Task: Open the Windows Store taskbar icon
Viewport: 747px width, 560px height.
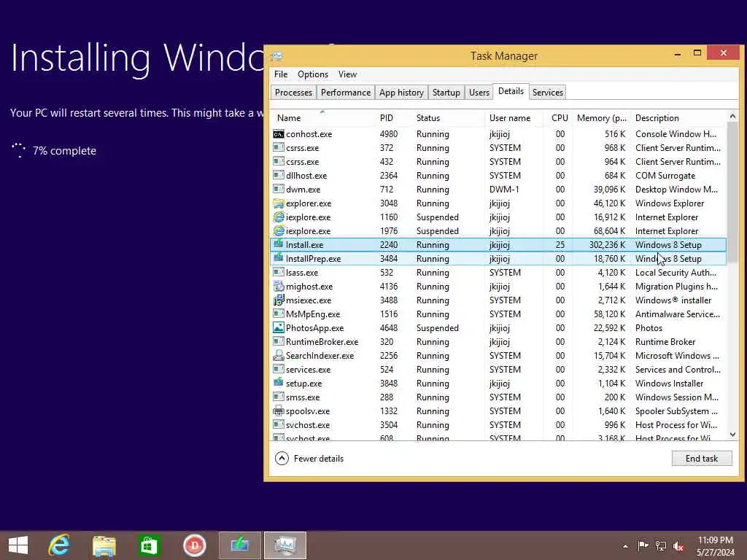Action: tap(149, 545)
